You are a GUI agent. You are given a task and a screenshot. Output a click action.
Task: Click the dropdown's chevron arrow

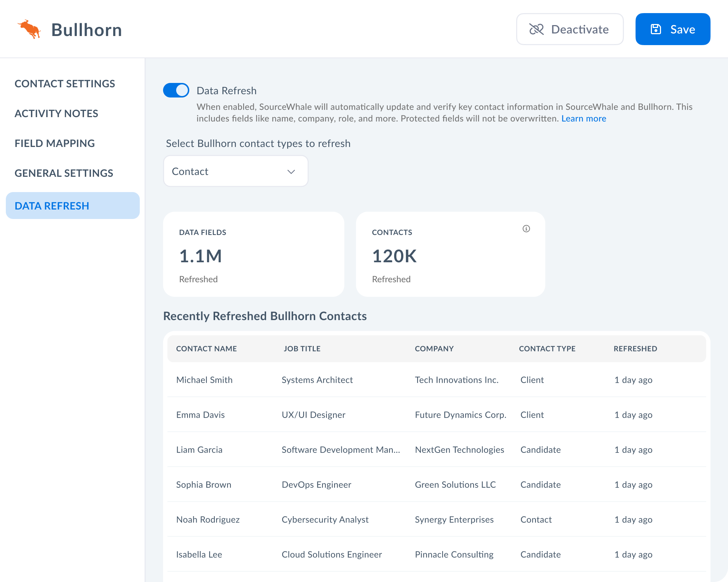[291, 172]
